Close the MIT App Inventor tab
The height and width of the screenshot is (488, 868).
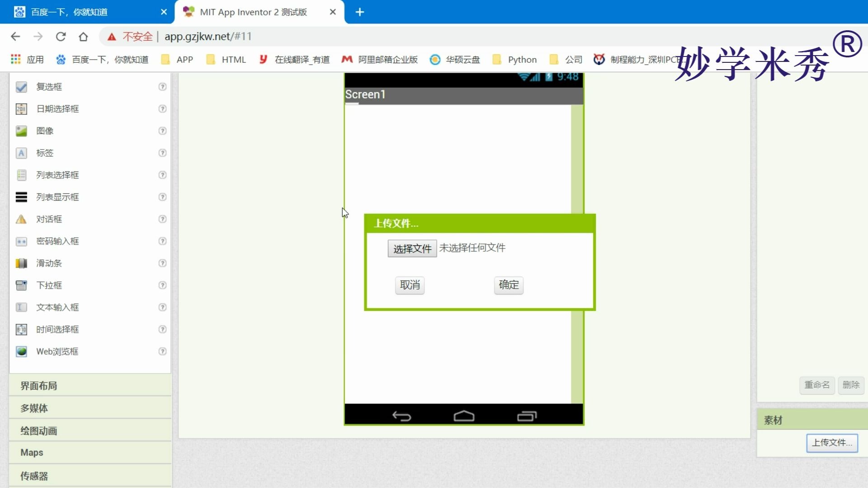[x=333, y=12]
